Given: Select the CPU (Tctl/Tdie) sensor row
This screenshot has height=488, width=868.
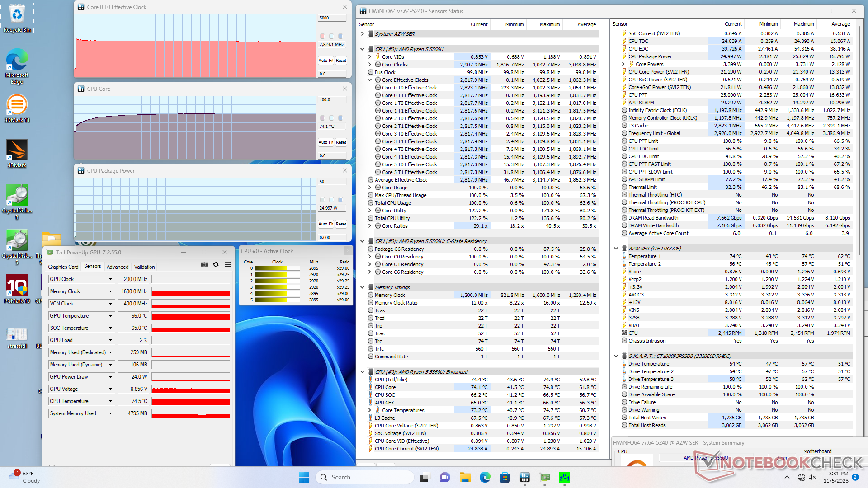Looking at the screenshot, I should [x=483, y=380].
